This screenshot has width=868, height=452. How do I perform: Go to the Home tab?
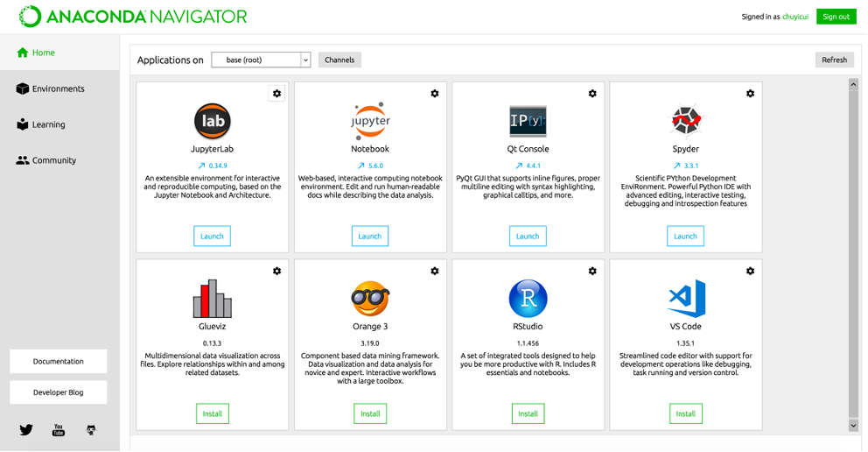[x=59, y=53]
